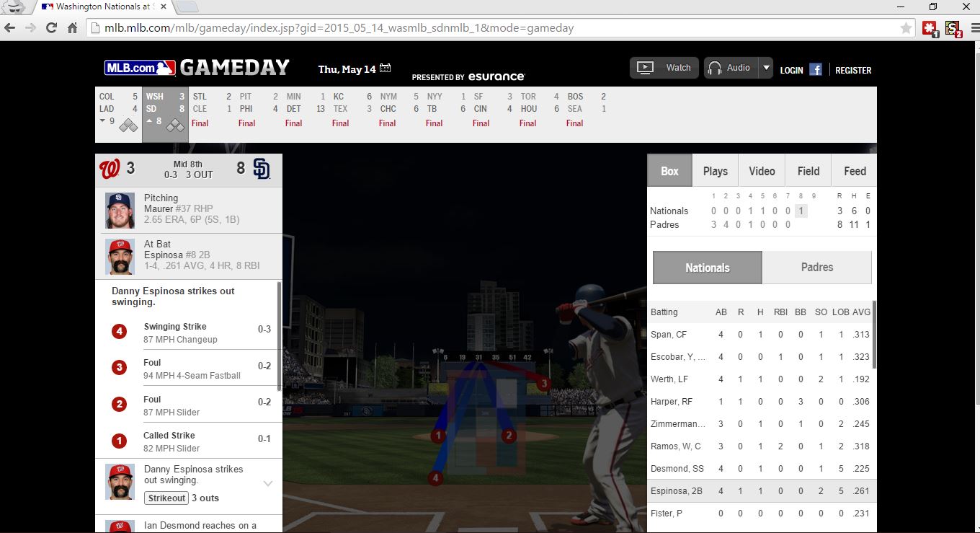Click the REGISTER link
The image size is (980, 533).
coord(853,70)
